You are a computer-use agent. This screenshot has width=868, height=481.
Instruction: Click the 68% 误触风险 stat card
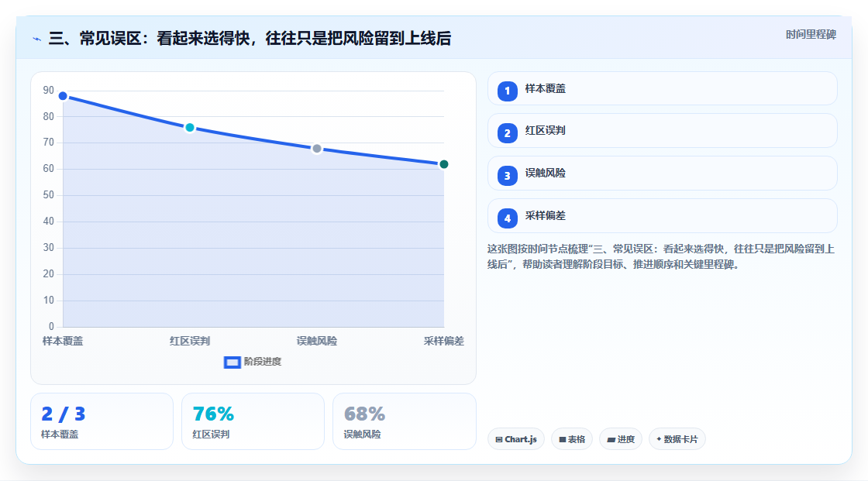[x=404, y=422]
